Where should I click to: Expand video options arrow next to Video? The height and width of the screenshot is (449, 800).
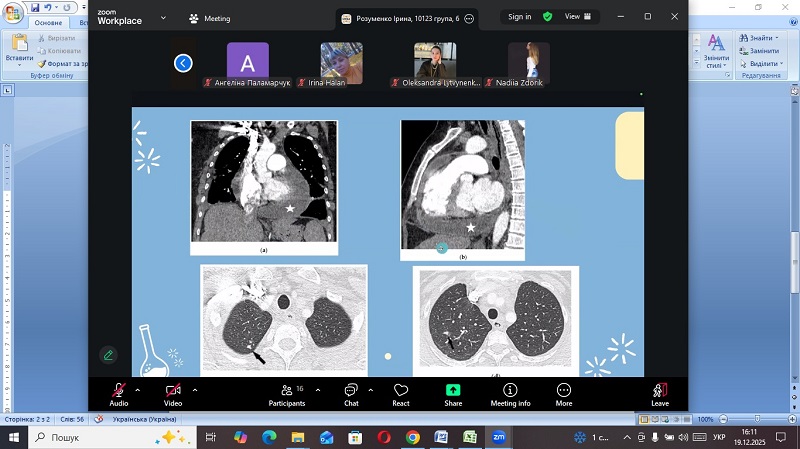pyautogui.click(x=195, y=390)
